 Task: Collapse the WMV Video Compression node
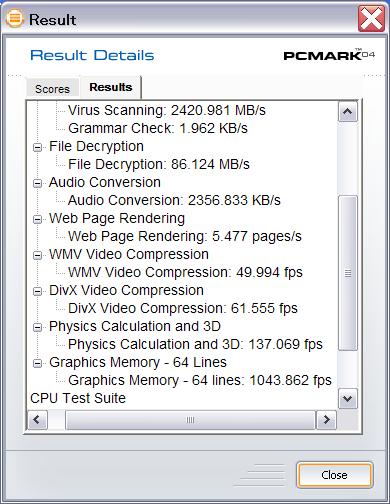(x=38, y=255)
